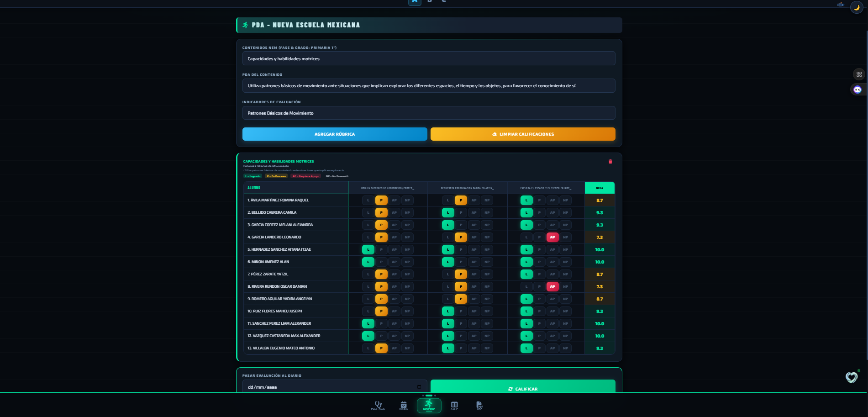This screenshot has height=417, width=868.
Task: Open the PDA del contenido dropdown
Action: pos(429,86)
